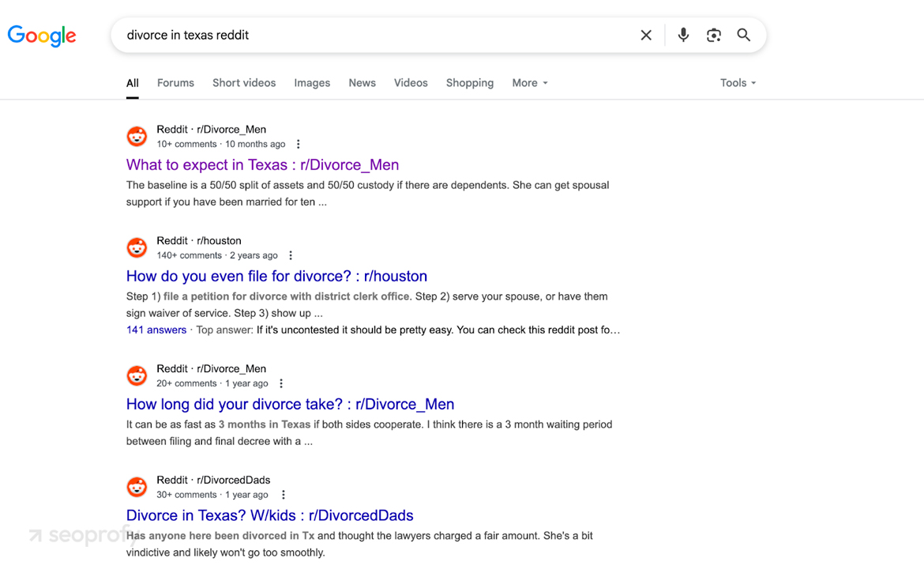Screen dimensions: 924x577
Task: Click 'Reddit · r/DivorcedDads' source label
Action: (x=213, y=481)
